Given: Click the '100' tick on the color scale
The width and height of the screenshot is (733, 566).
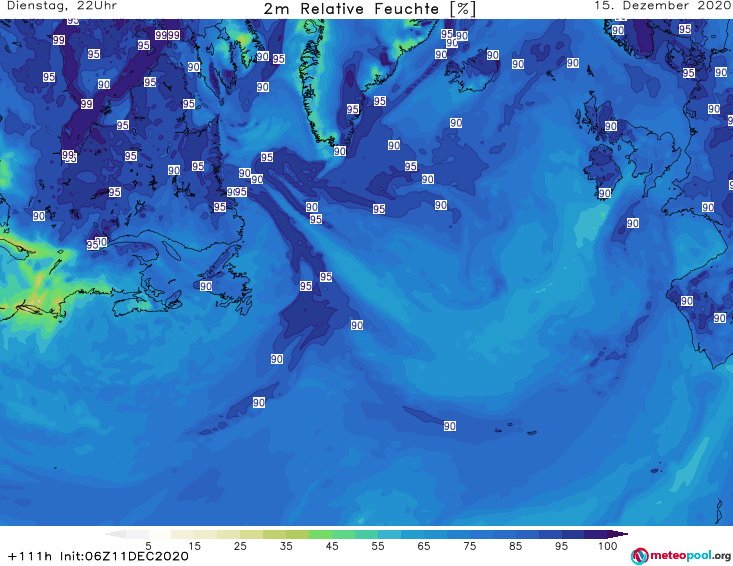Looking at the screenshot, I should pyautogui.click(x=608, y=546).
